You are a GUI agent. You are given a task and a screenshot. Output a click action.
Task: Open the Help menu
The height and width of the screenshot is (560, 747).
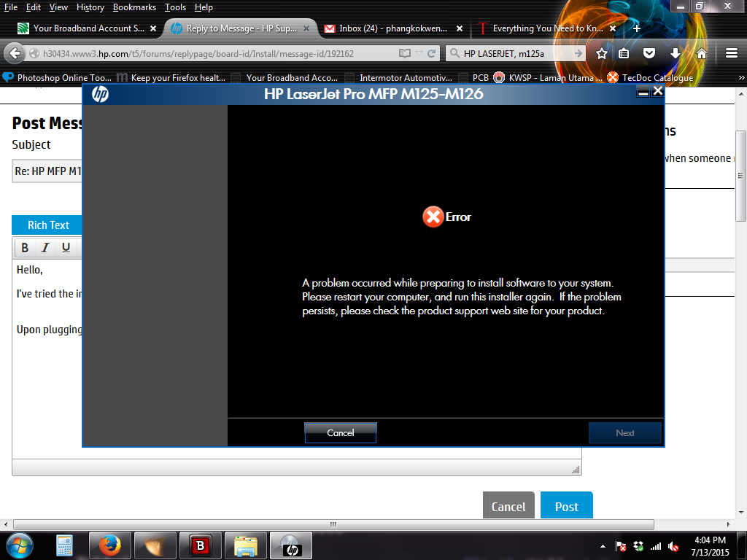[204, 7]
